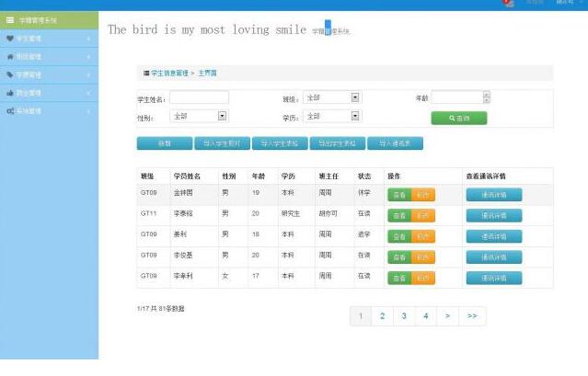Click the 学生姓名 text input field
Viewport: 588px width, 376px height.
click(199, 97)
